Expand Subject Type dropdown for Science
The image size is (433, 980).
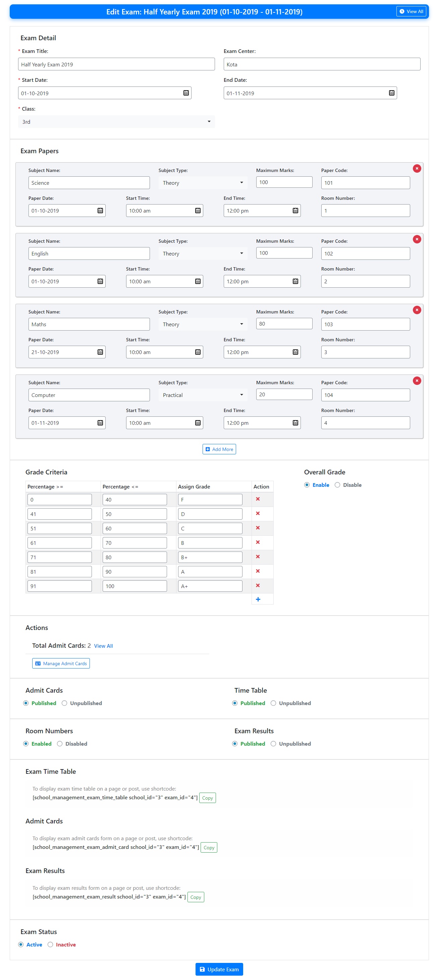[x=203, y=183]
